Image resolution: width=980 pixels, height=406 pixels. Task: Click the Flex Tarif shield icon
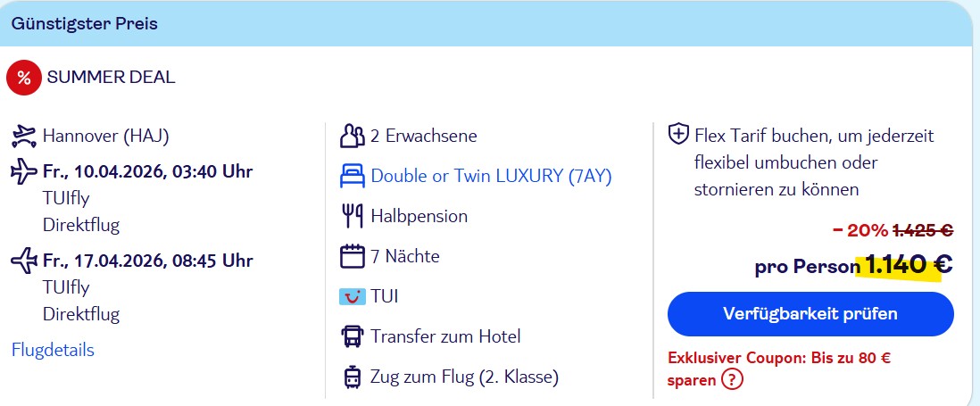point(678,136)
